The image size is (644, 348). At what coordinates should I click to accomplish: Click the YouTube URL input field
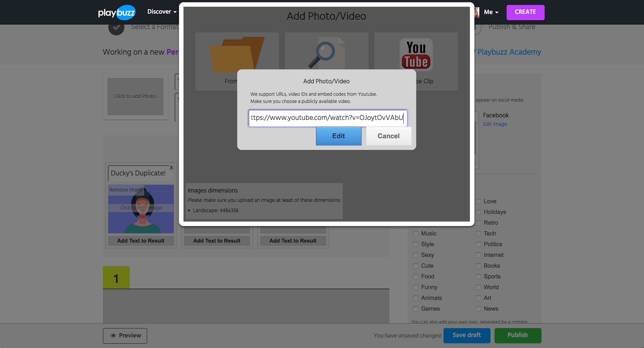point(328,118)
